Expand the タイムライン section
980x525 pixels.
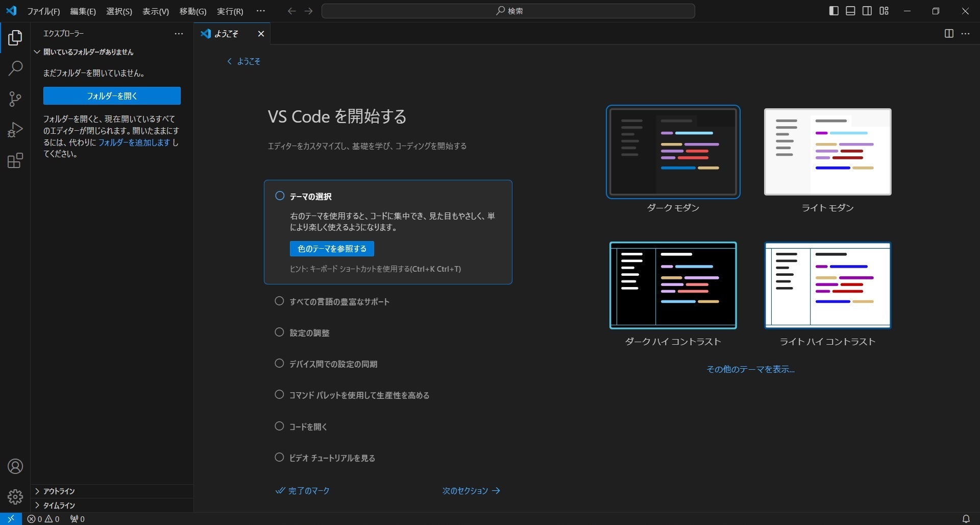[x=112, y=506]
